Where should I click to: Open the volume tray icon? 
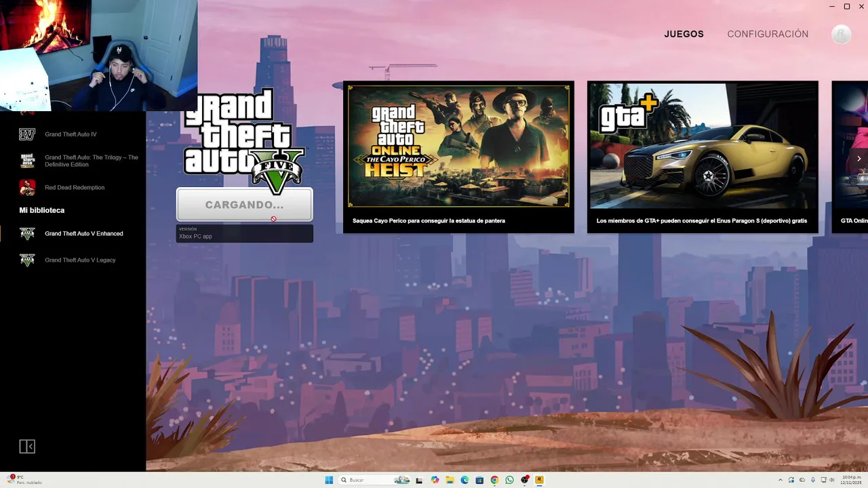pyautogui.click(x=831, y=480)
